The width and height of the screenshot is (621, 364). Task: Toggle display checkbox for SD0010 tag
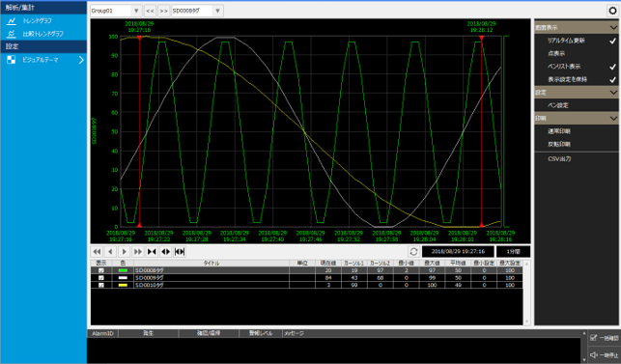(x=101, y=285)
